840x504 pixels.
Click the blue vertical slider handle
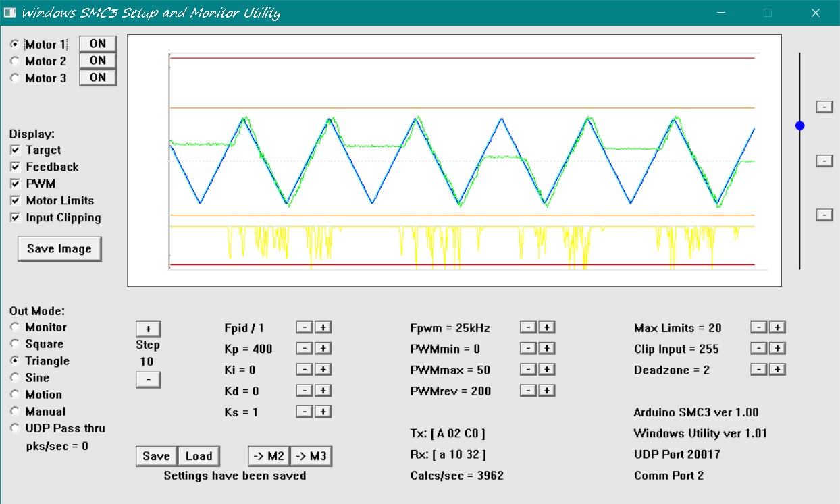click(x=800, y=125)
